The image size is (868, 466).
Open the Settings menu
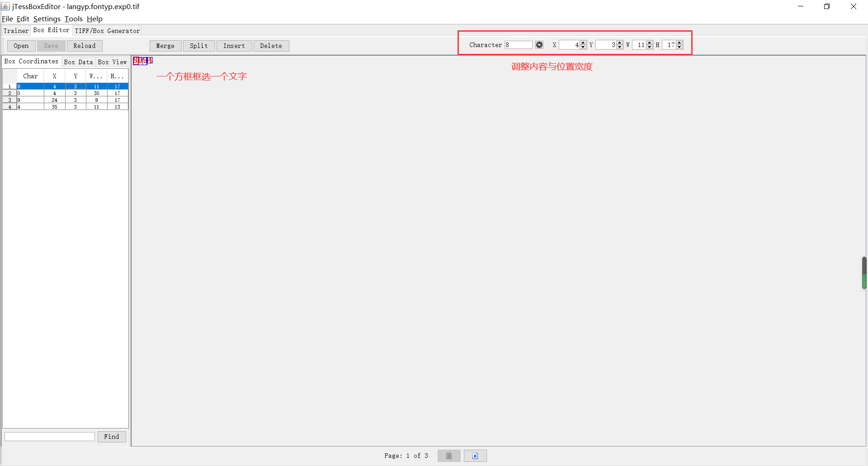47,19
